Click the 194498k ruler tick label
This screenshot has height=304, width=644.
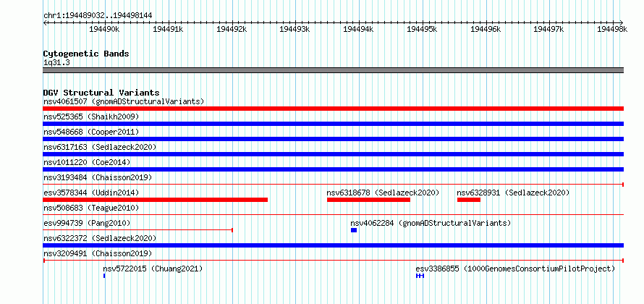point(612,29)
